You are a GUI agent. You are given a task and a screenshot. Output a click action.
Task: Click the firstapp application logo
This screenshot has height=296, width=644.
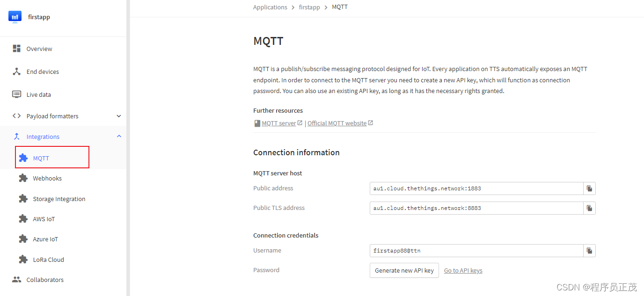[15, 17]
